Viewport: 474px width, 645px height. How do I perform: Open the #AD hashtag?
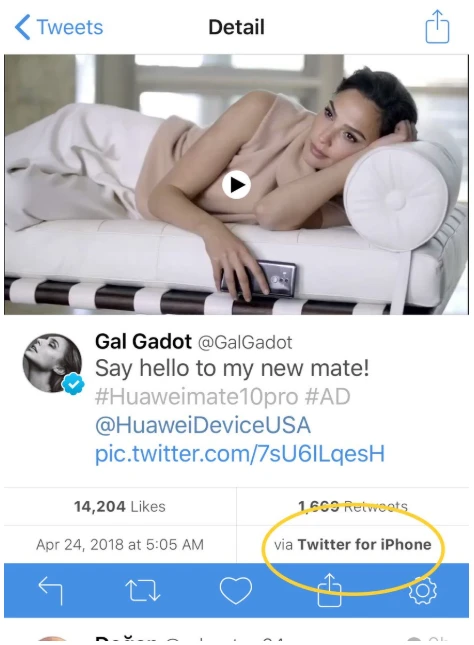(328, 397)
